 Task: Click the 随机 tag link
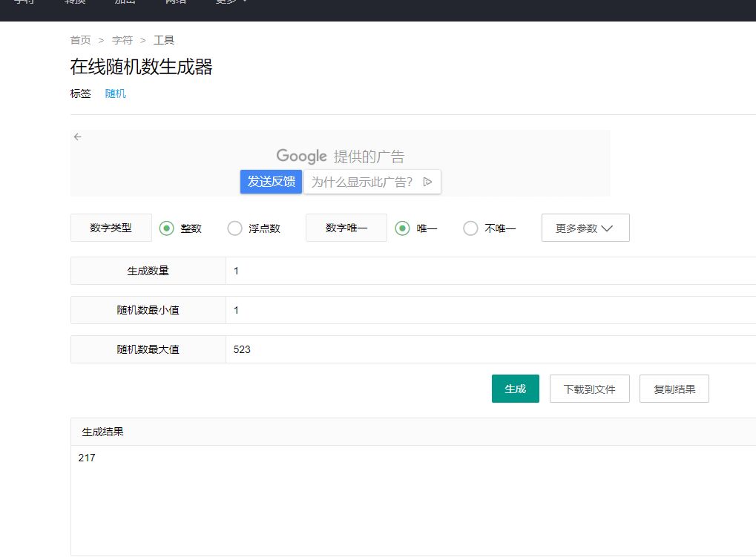(x=116, y=93)
